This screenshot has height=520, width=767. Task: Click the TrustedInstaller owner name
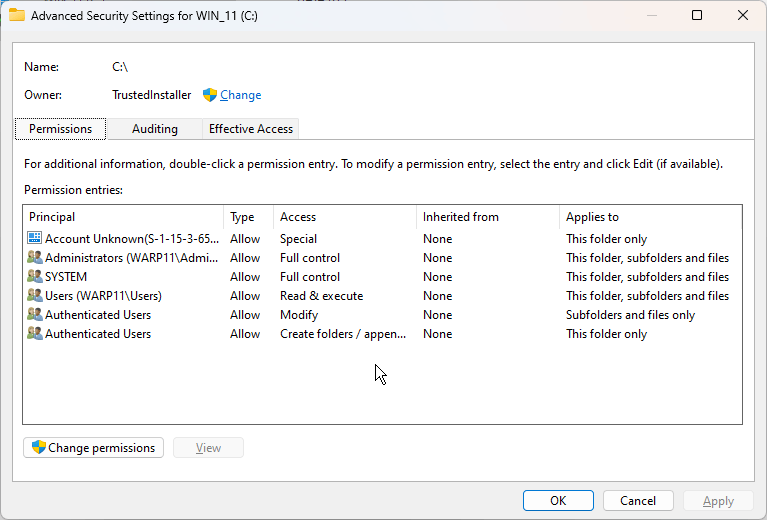click(x=152, y=95)
